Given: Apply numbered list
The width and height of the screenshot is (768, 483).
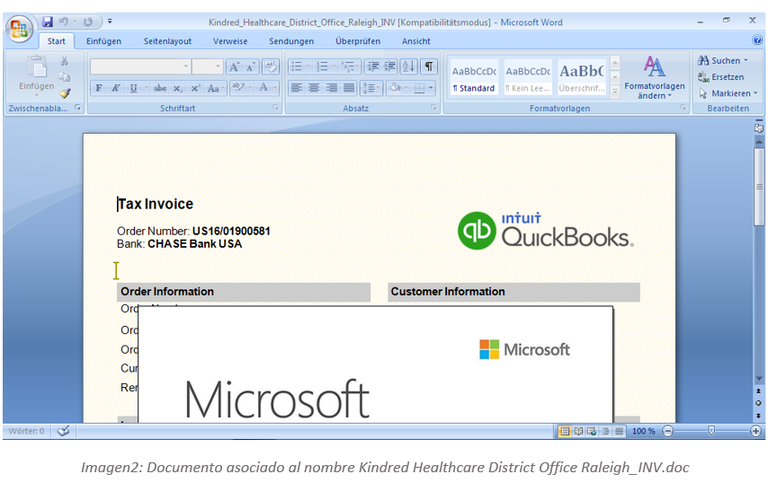Looking at the screenshot, I should pos(323,66).
